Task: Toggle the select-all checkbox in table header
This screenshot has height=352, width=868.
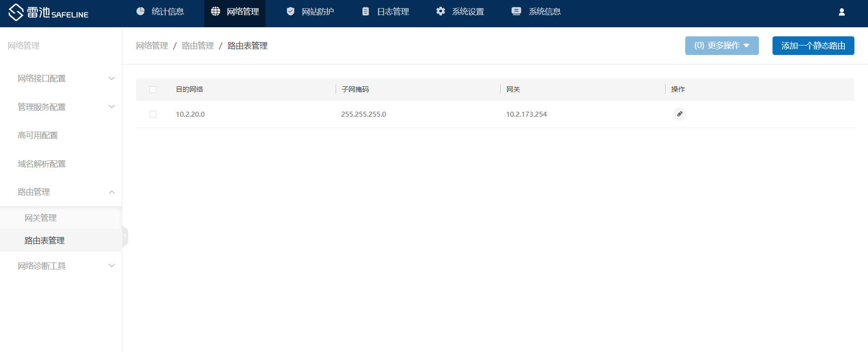Action: coord(153,89)
